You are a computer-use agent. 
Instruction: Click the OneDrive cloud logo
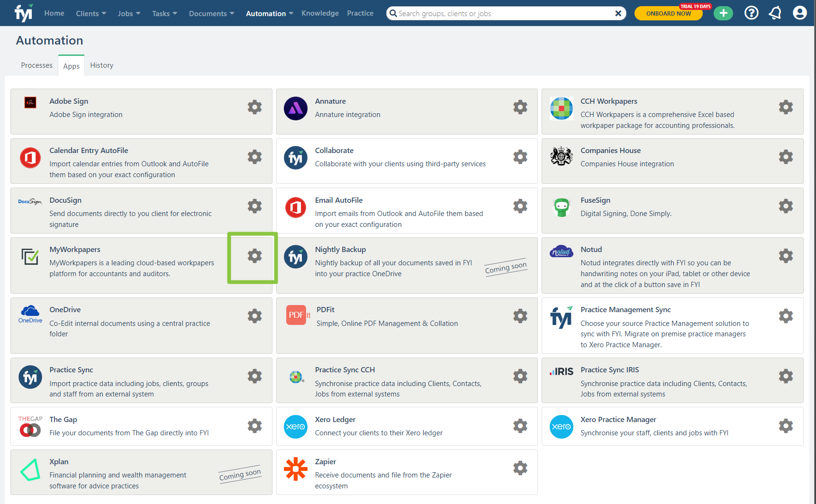[x=30, y=314]
